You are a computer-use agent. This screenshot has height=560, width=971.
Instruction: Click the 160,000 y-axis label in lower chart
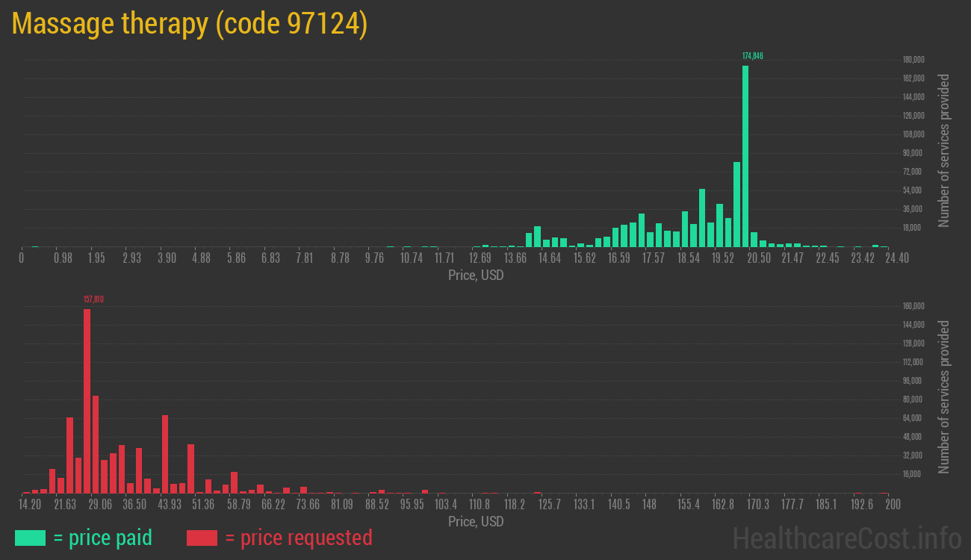point(914,306)
